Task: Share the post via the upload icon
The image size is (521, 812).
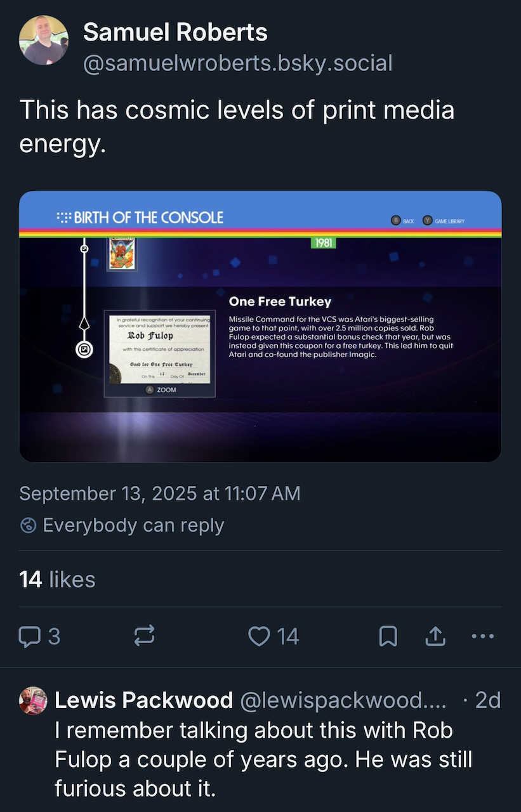Action: coord(435,636)
